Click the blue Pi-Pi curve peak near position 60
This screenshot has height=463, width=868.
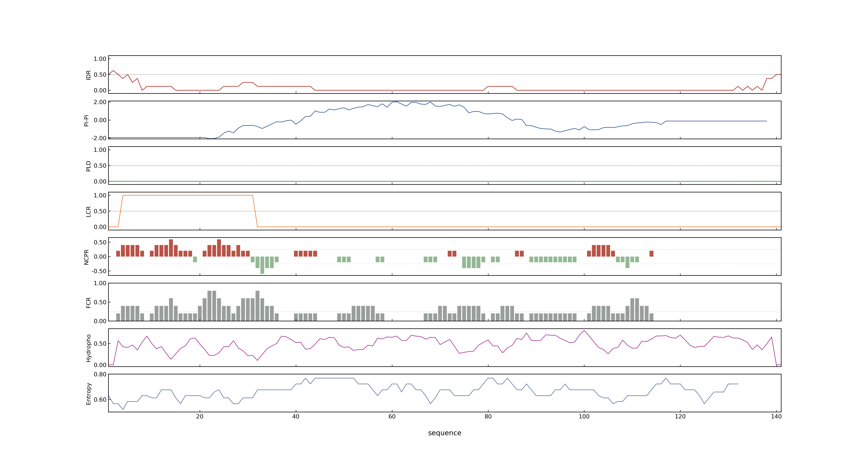click(397, 102)
